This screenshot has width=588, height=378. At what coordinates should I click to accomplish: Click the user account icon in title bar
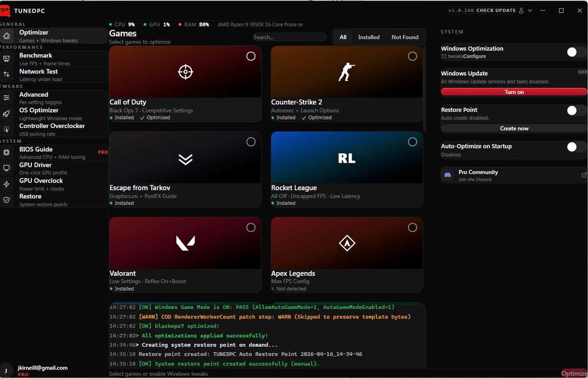[x=521, y=10]
